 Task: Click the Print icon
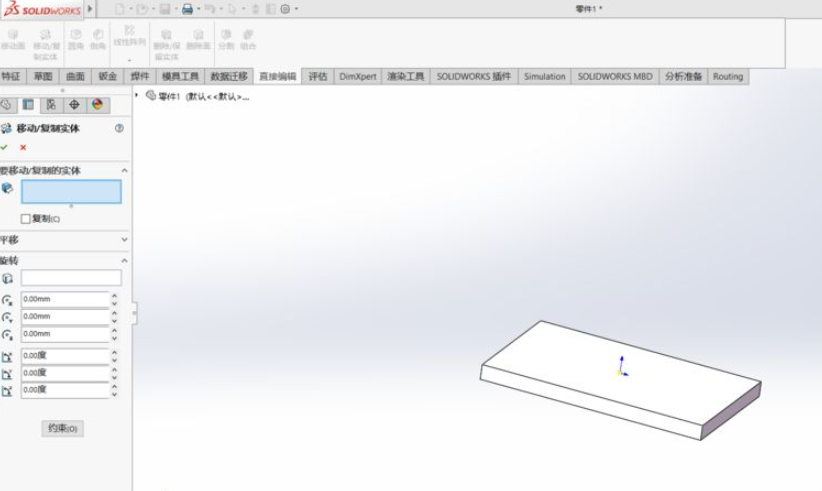(x=187, y=9)
